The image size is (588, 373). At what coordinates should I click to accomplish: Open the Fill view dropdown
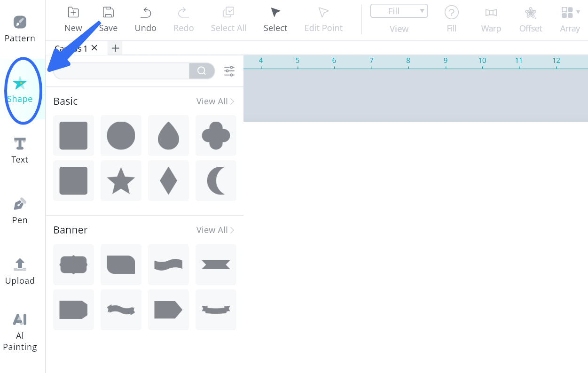(399, 11)
